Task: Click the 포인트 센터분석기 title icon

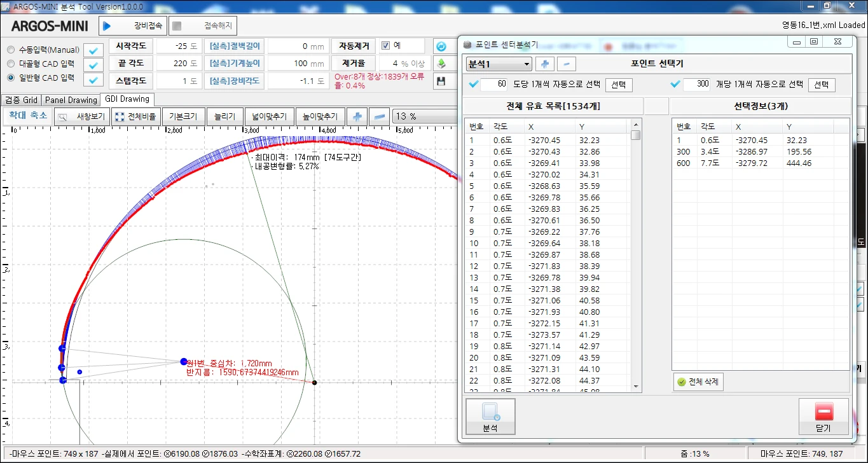Action: [467, 45]
